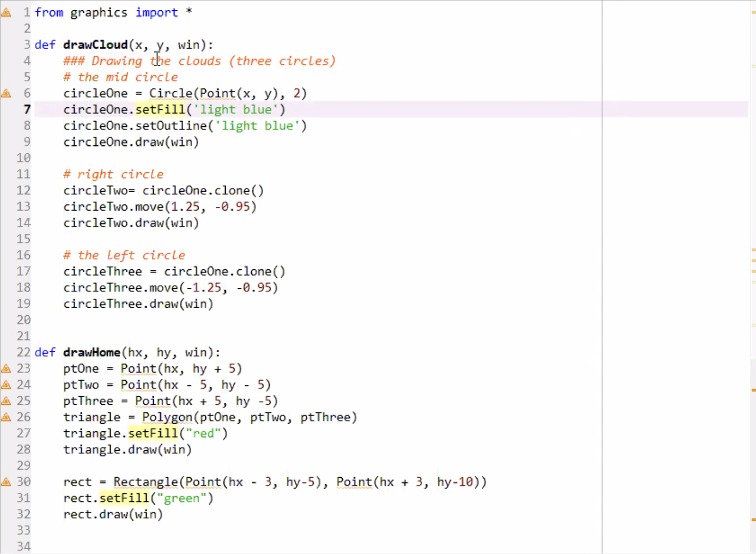This screenshot has width=756, height=554.
Task: Click circleThree.draw(win) statement
Action: 138,304
